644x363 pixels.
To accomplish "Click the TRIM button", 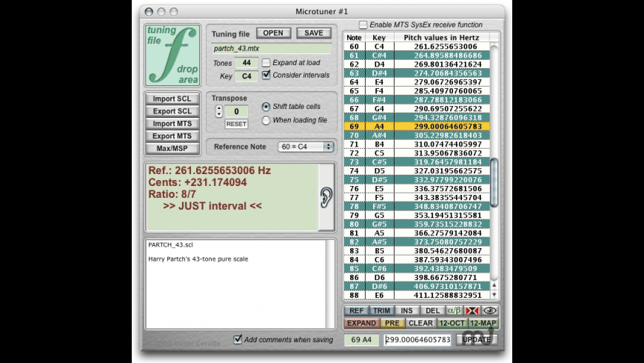I will [381, 311].
